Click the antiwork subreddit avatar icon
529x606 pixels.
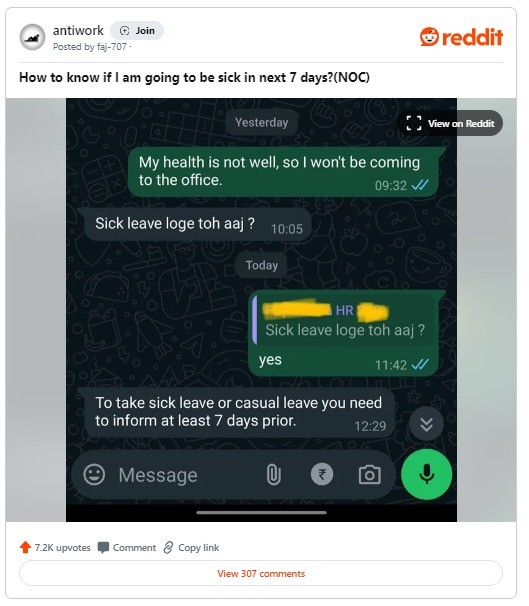[32, 37]
